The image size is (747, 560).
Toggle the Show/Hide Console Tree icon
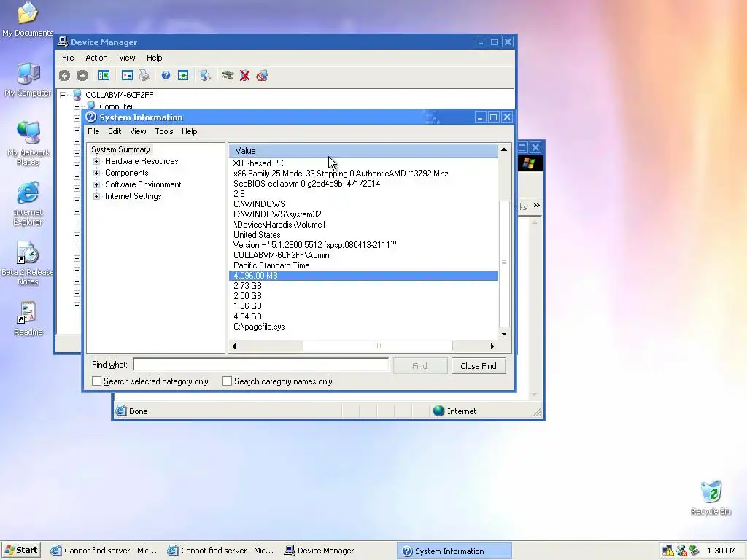pos(104,75)
